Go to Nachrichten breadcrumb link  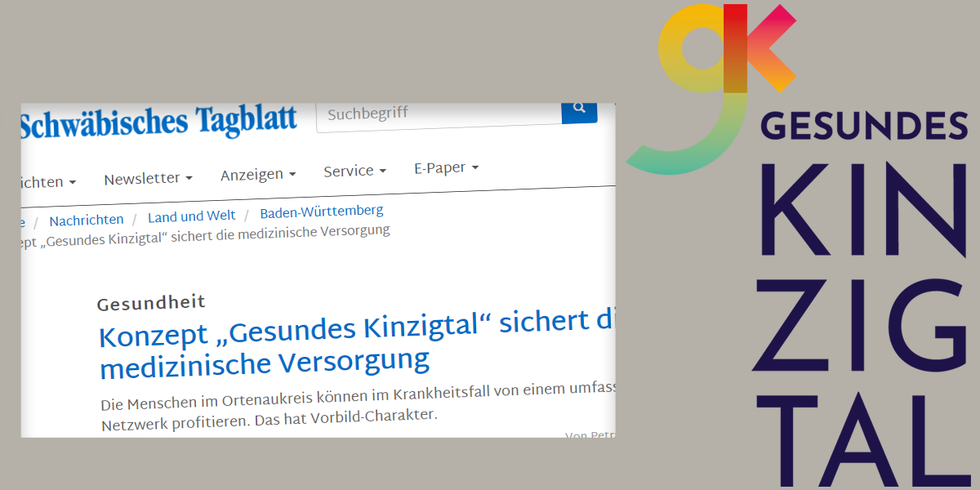[x=87, y=220]
